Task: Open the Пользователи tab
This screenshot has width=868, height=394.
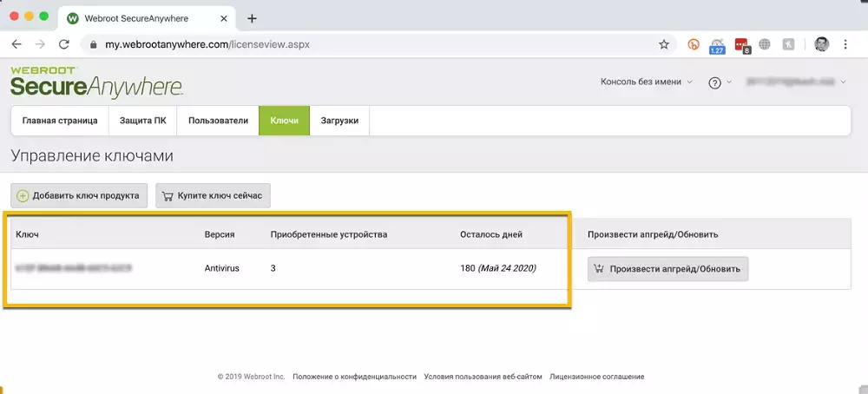Action: point(218,121)
